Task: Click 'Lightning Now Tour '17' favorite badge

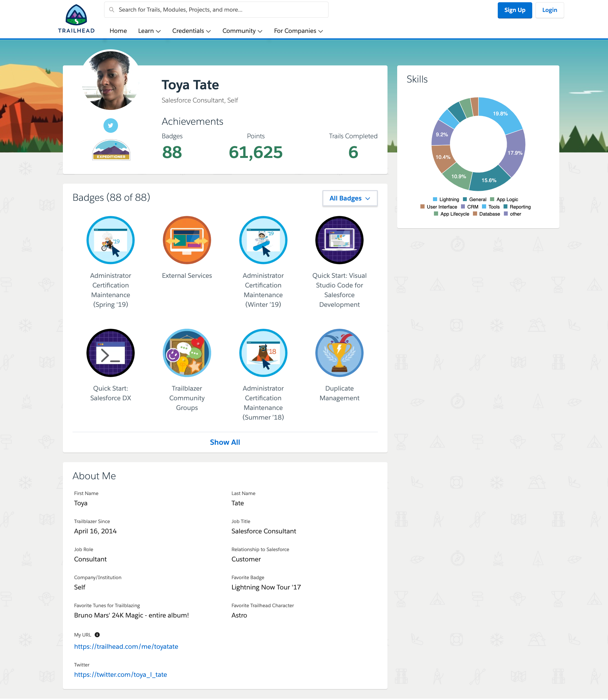Action: pyautogui.click(x=266, y=587)
